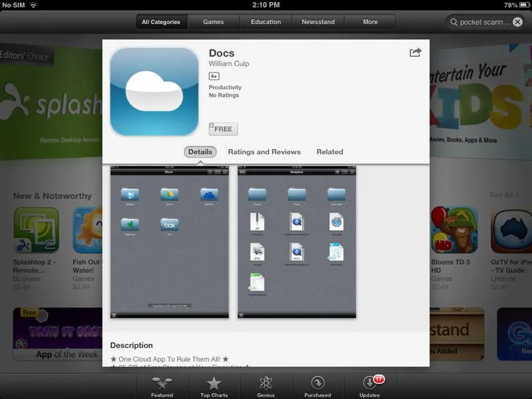Screen dimensions: 532x399
Task: Open the Genius atom icon
Action: (266, 384)
